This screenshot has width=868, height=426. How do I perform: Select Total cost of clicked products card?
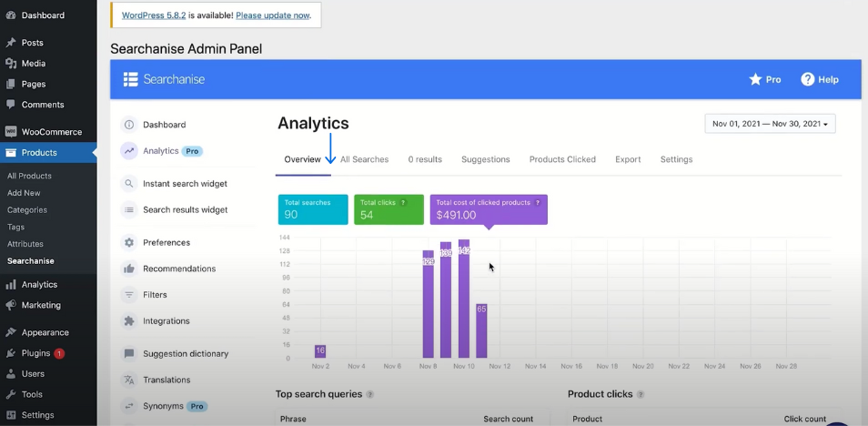[489, 209]
